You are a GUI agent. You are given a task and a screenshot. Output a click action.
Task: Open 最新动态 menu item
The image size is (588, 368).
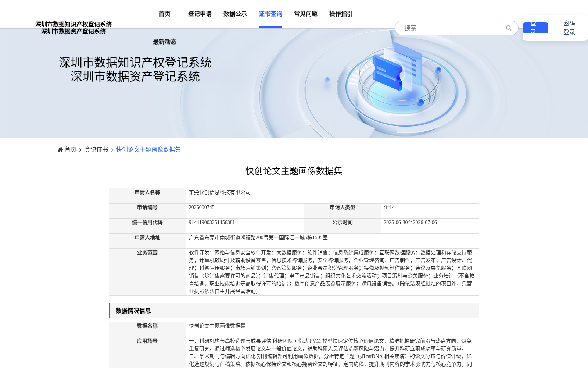165,42
